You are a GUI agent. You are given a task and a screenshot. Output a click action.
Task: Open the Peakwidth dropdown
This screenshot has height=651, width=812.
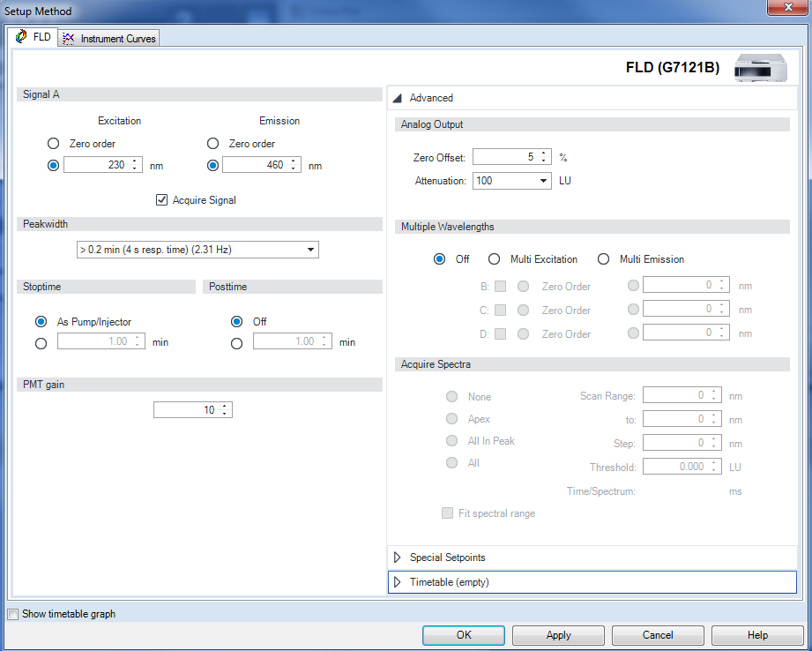pos(310,249)
